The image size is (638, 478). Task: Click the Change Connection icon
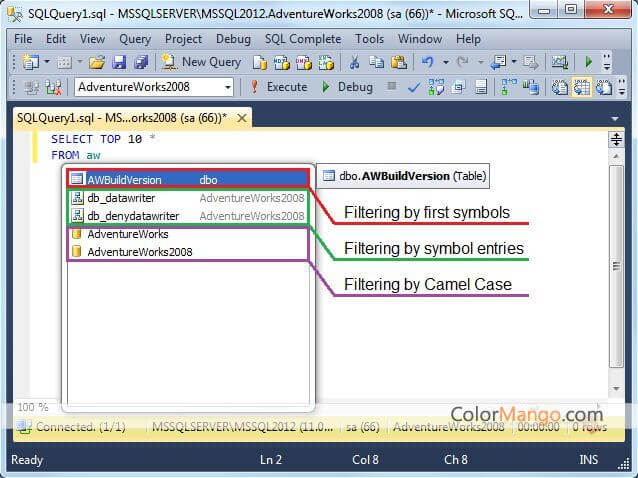pyautogui.click(x=53, y=87)
